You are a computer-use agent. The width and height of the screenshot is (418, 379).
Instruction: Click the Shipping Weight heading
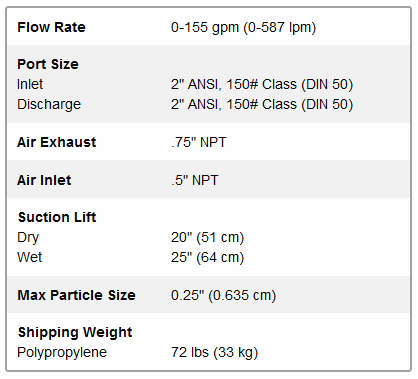tap(75, 333)
